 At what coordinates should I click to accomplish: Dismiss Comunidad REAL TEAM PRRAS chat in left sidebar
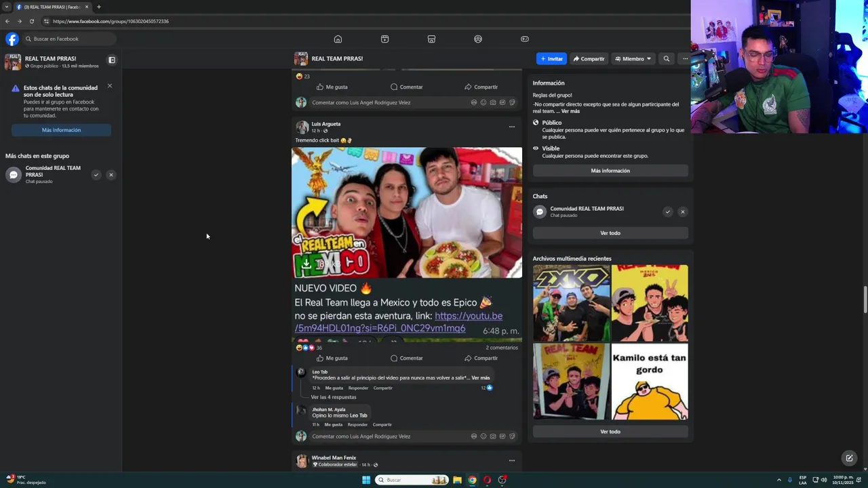(111, 175)
